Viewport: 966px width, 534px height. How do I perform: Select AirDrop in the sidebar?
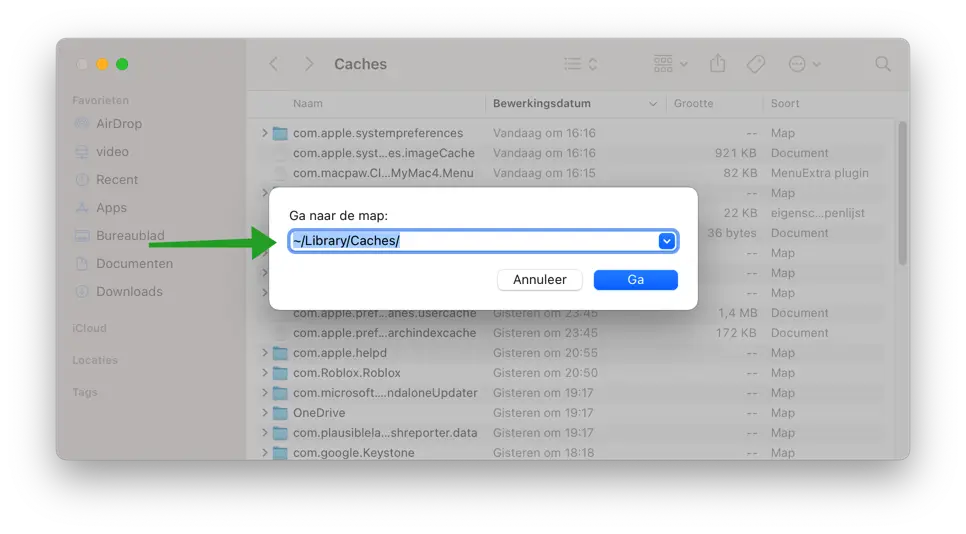click(119, 124)
